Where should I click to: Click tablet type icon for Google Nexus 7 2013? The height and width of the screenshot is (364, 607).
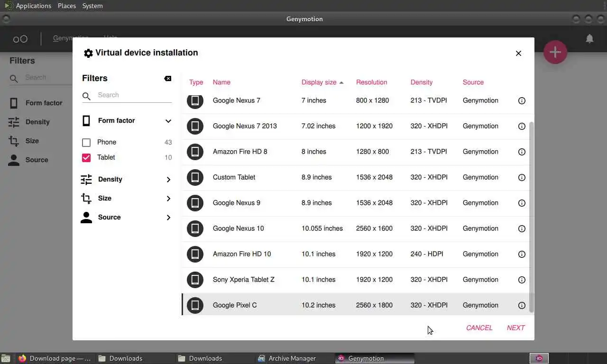tap(195, 126)
